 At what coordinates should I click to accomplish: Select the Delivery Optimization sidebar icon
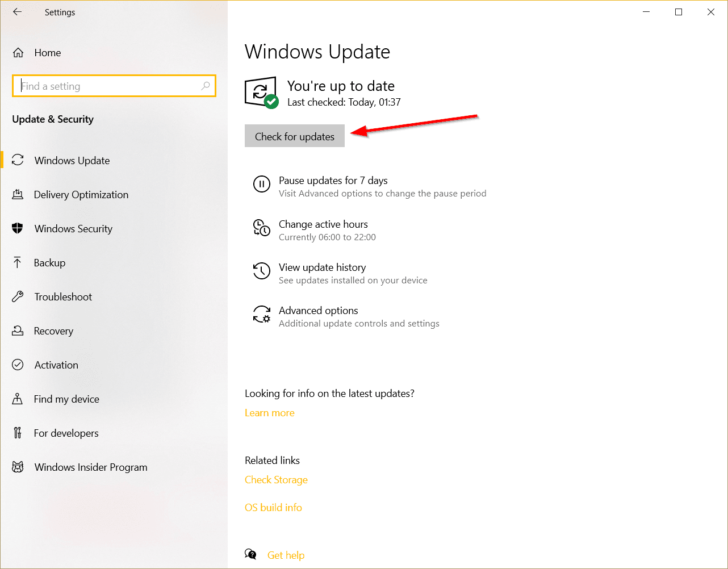point(18,194)
